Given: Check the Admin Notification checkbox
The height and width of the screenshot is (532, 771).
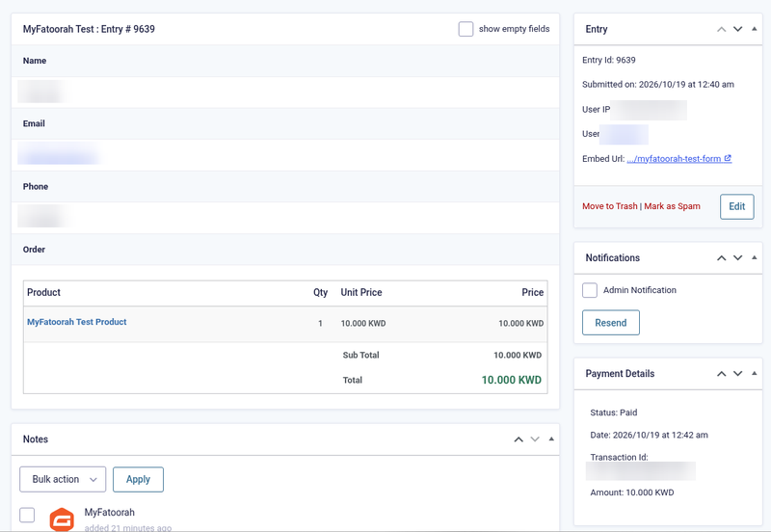Looking at the screenshot, I should pos(590,290).
